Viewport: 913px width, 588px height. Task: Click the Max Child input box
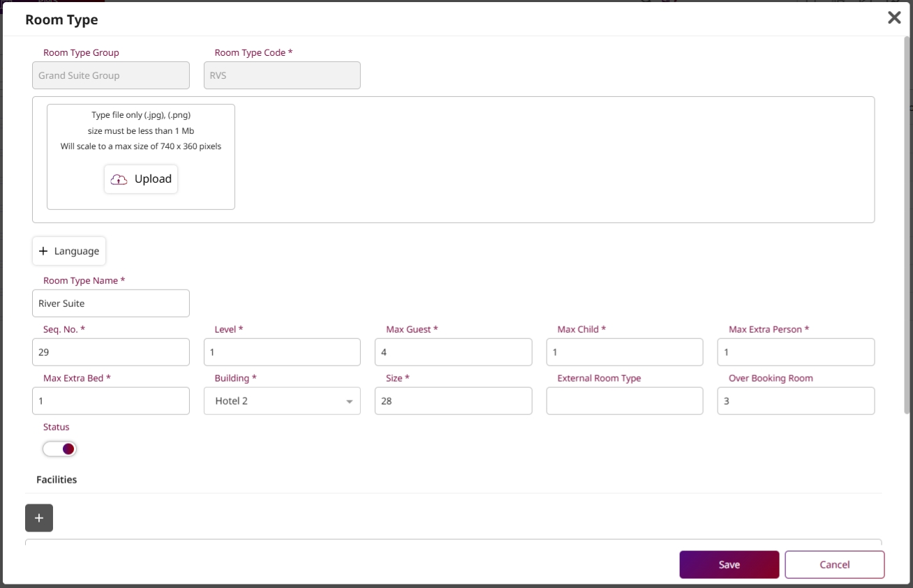624,352
